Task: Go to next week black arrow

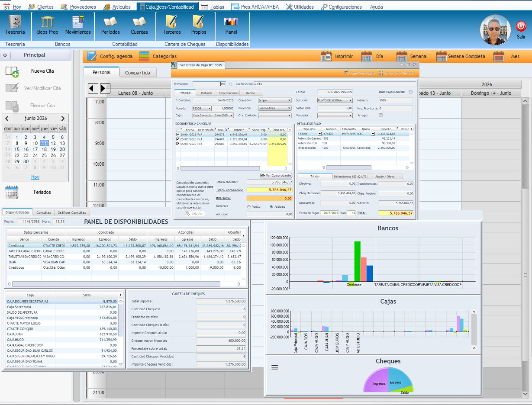Action: click(105, 88)
